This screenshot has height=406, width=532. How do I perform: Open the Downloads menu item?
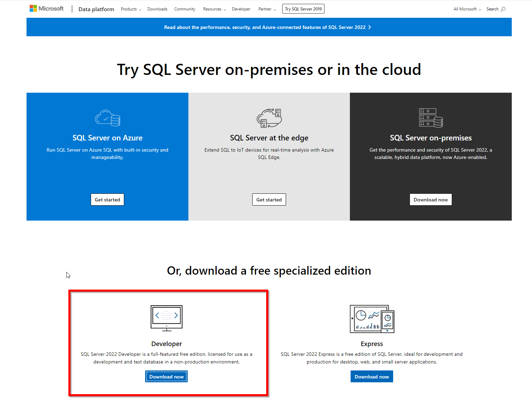[157, 9]
